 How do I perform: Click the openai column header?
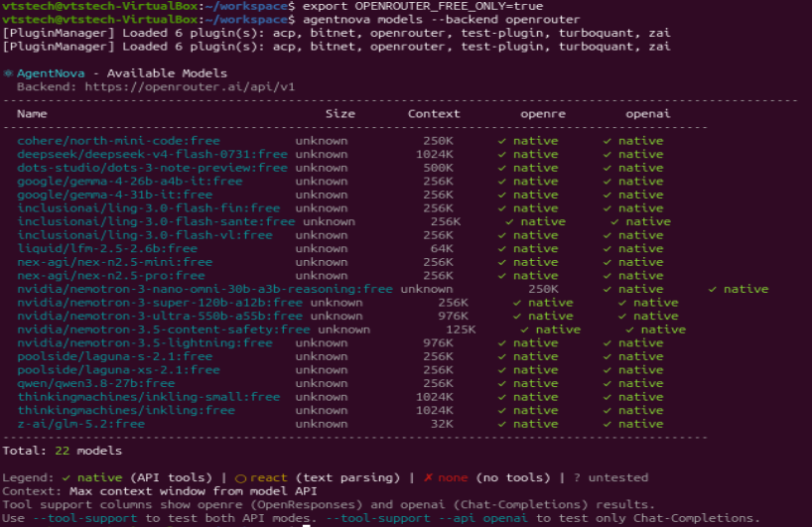pos(648,114)
